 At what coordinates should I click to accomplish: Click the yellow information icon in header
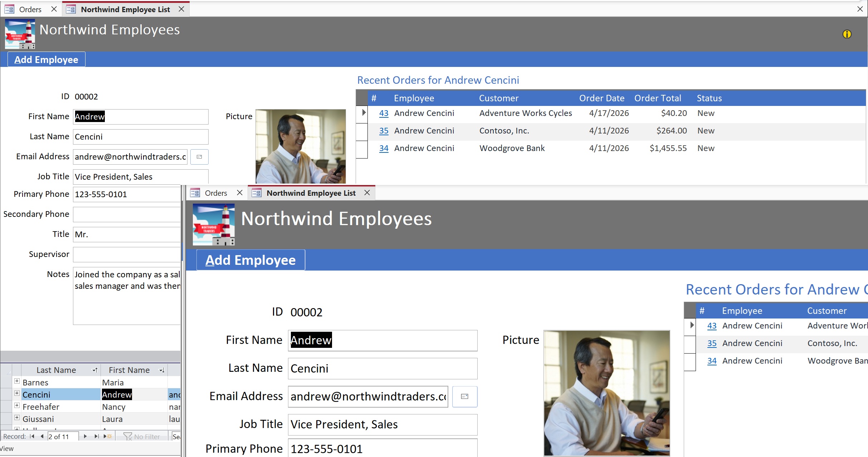tap(847, 34)
